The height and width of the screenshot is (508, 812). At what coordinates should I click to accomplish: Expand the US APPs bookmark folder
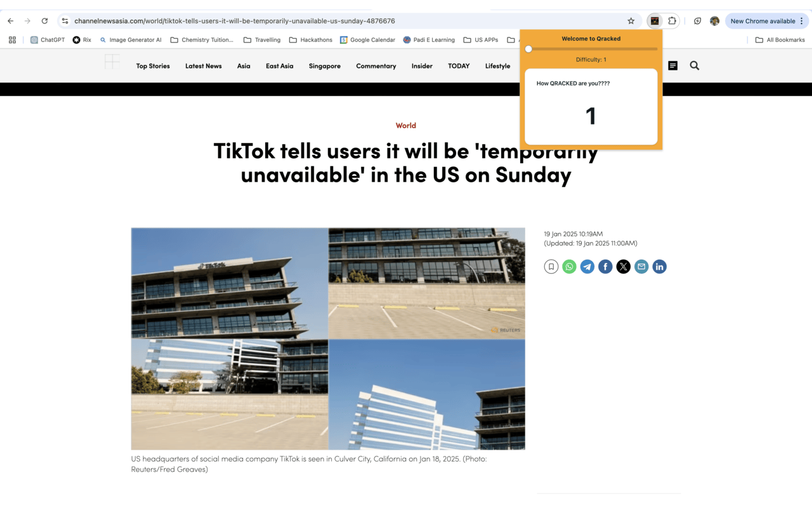click(x=481, y=39)
